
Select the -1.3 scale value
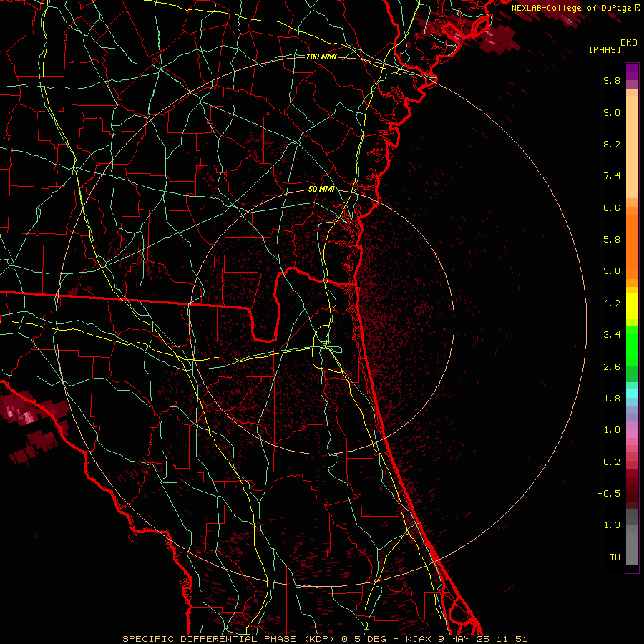tap(609, 525)
